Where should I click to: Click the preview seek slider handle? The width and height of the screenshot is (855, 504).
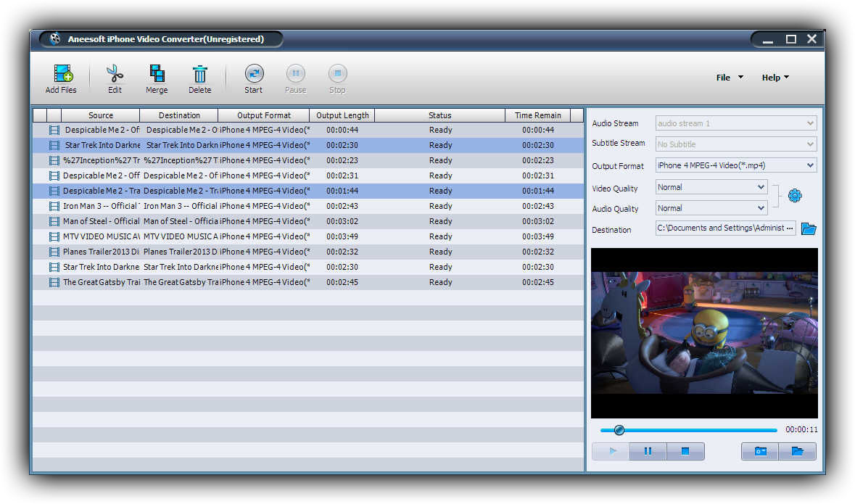click(619, 430)
